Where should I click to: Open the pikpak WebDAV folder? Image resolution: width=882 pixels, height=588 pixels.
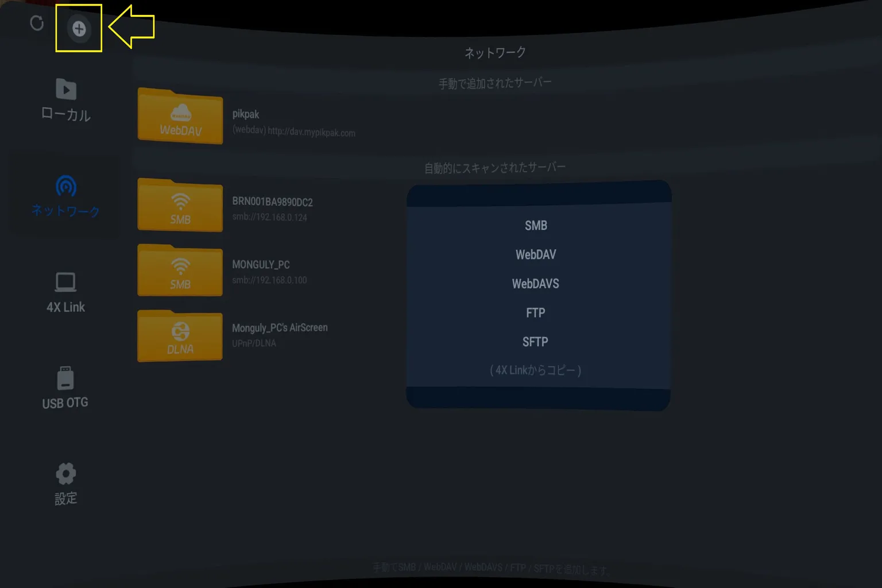pos(180,117)
